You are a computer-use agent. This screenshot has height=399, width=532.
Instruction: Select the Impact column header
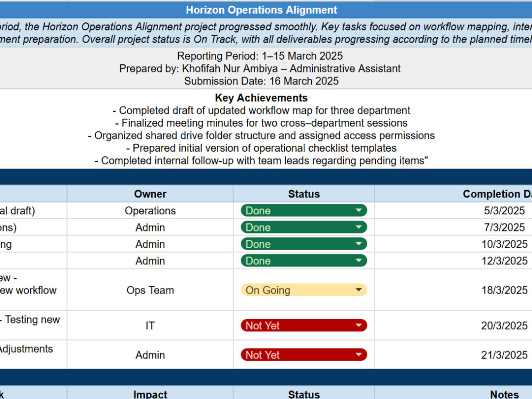(x=150, y=394)
